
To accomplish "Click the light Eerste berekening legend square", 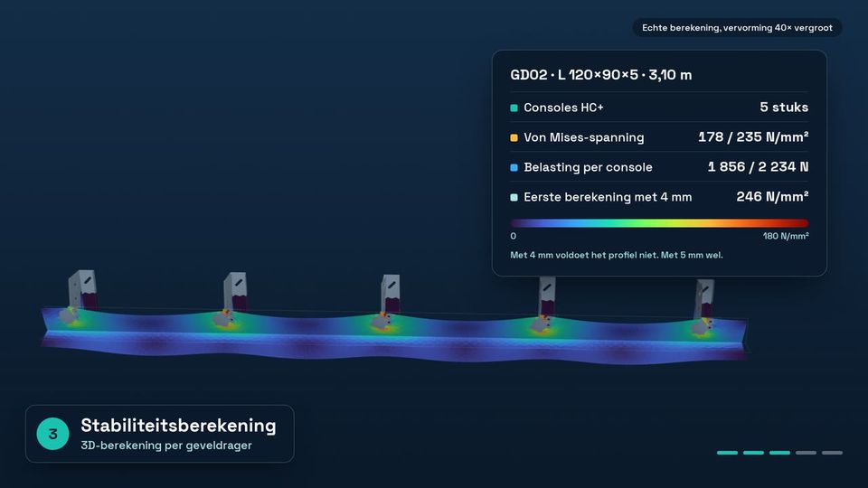I will pos(514,198).
